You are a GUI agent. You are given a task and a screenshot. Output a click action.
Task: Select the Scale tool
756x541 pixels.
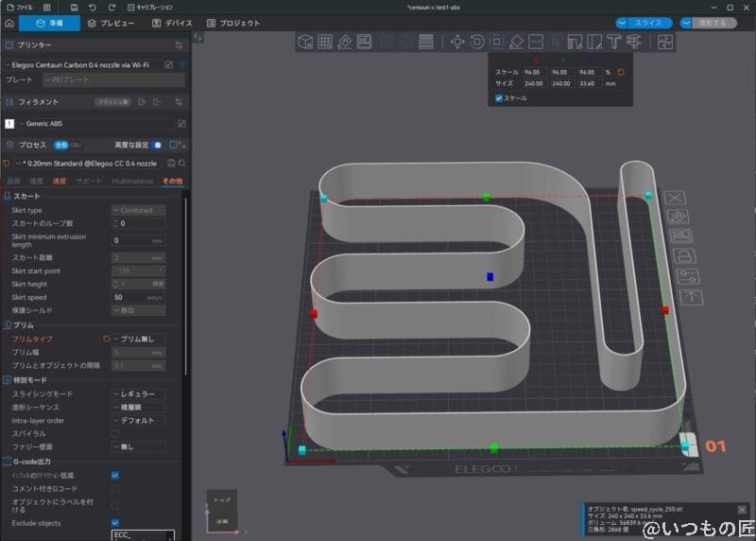[x=497, y=42]
